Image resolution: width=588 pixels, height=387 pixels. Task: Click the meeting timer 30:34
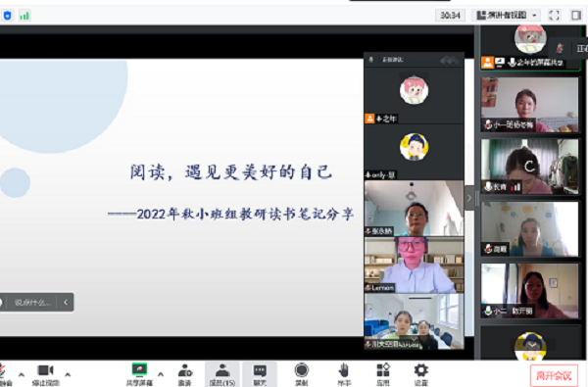[x=450, y=16]
